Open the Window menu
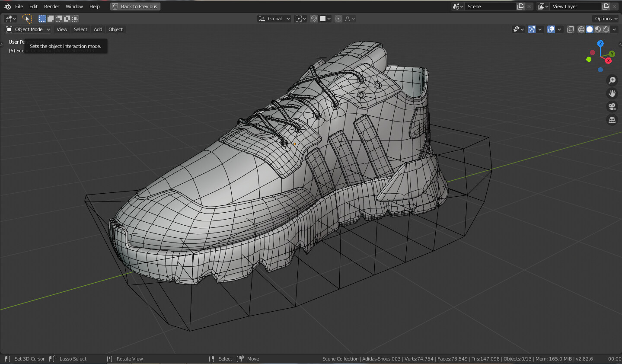 point(74,6)
